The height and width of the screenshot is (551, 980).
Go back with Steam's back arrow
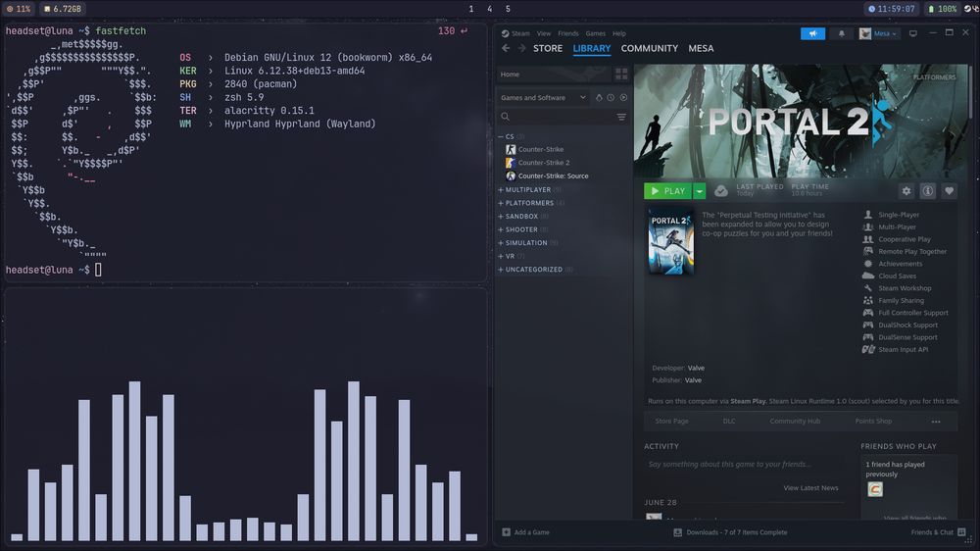click(x=506, y=48)
